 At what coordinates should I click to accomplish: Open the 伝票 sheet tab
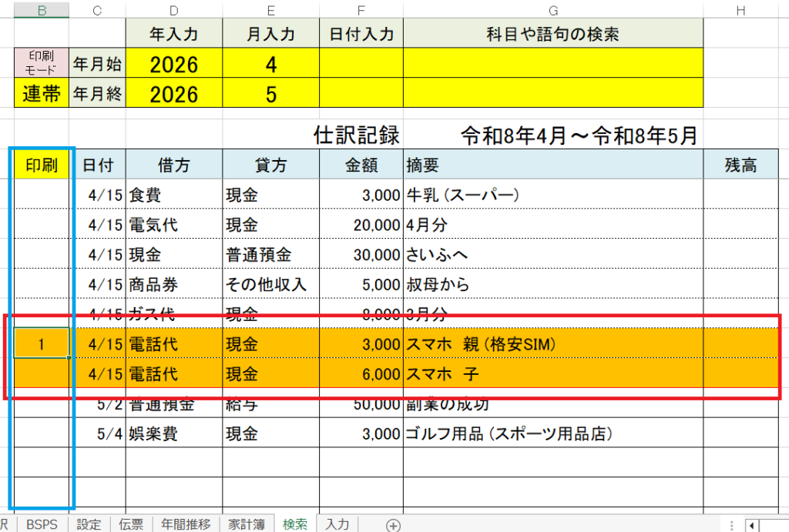click(x=132, y=524)
